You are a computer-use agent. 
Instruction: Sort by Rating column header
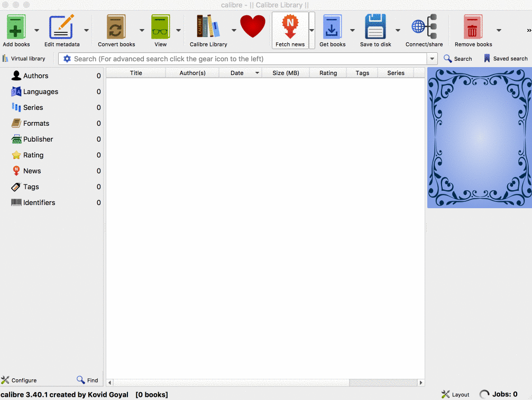328,73
